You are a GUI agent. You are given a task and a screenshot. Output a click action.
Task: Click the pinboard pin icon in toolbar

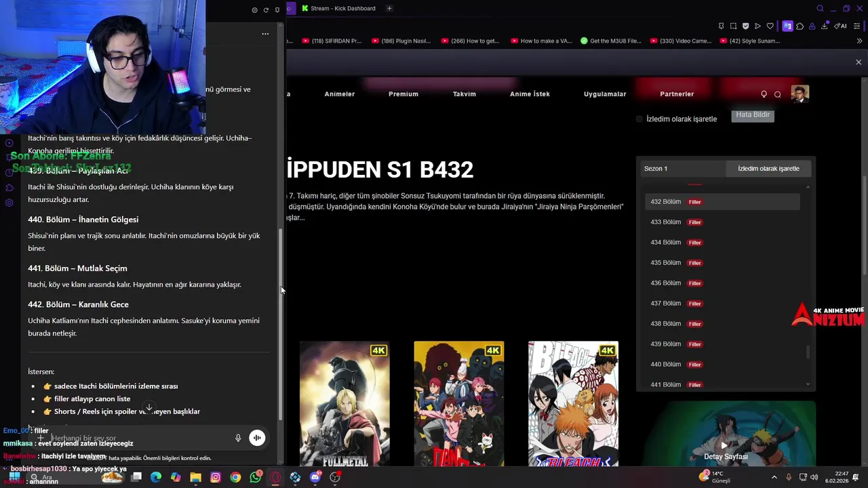(721, 26)
